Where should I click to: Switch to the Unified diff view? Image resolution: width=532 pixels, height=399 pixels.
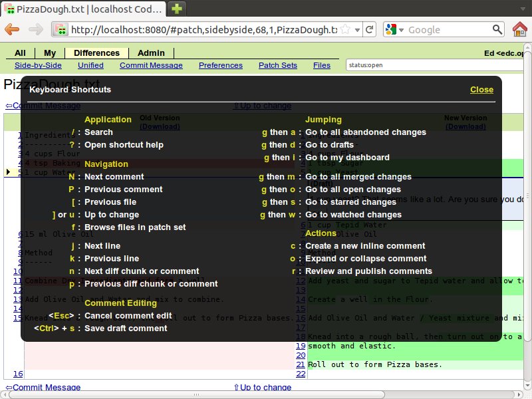tap(90, 65)
